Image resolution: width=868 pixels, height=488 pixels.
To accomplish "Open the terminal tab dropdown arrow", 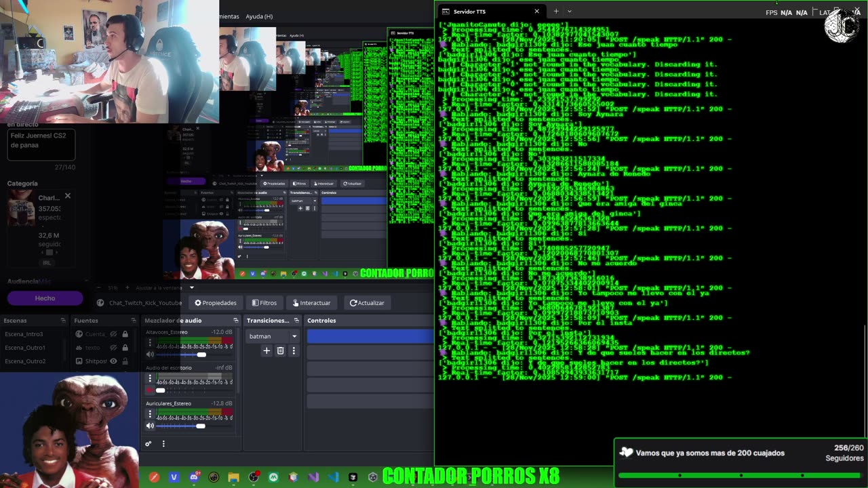I will (569, 11).
